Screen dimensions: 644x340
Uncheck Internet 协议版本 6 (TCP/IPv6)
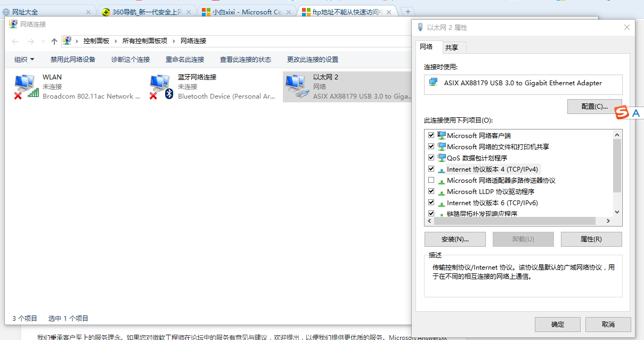pos(430,202)
